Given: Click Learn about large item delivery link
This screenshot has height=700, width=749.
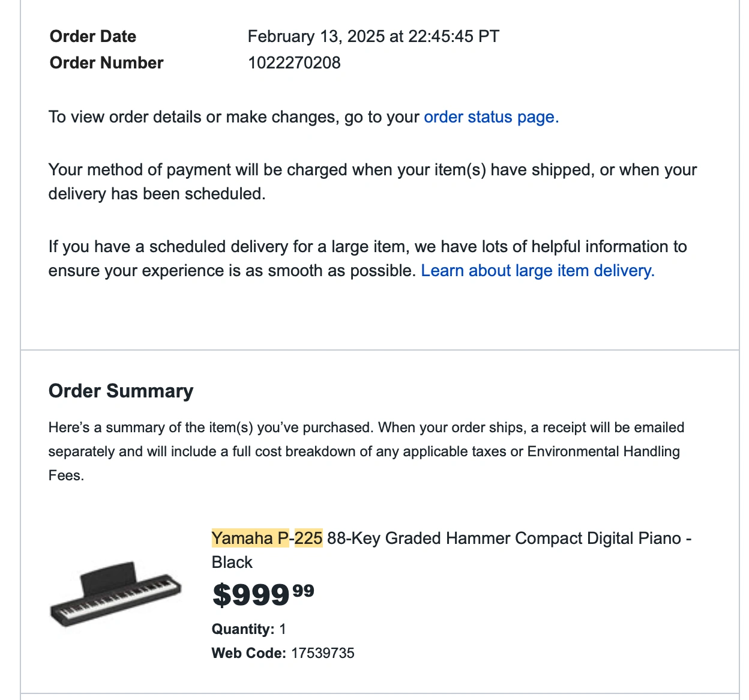Looking at the screenshot, I should pyautogui.click(x=537, y=271).
